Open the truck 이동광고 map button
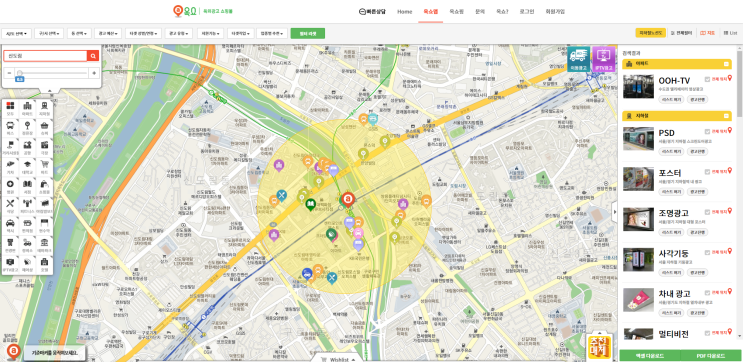Screen dimensions: 743x362 [x=579, y=59]
